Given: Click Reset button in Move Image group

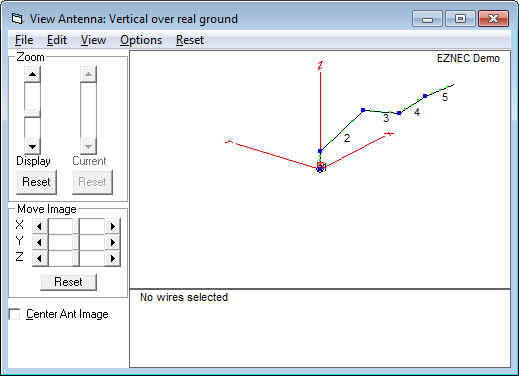Looking at the screenshot, I should [x=68, y=282].
